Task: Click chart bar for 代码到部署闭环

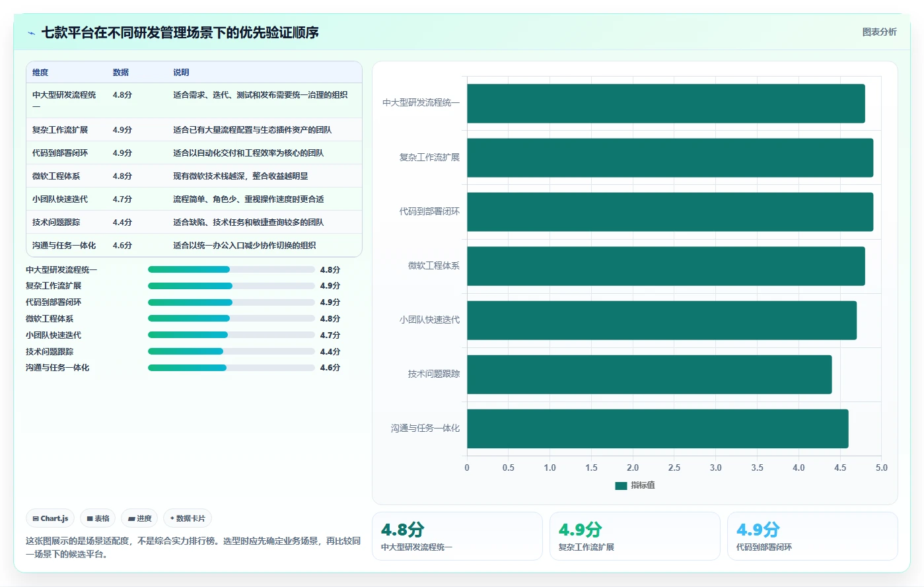Action: [670, 212]
